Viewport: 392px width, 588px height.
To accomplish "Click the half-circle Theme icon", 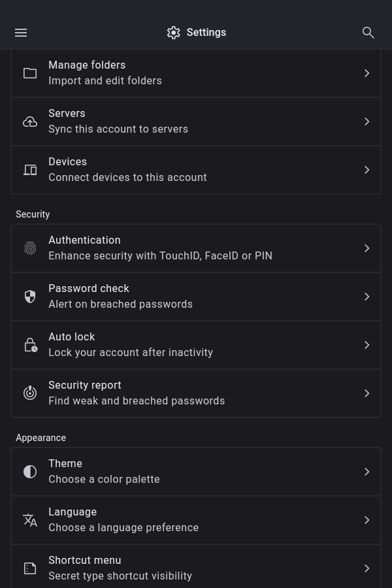I will click(x=30, y=472).
